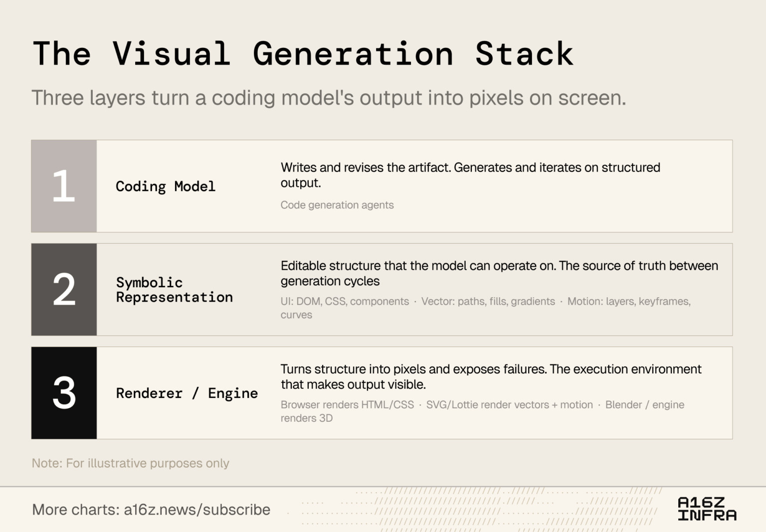The height and width of the screenshot is (532, 766).
Task: Click the A16Z INFRA logo
Action: [x=707, y=509]
